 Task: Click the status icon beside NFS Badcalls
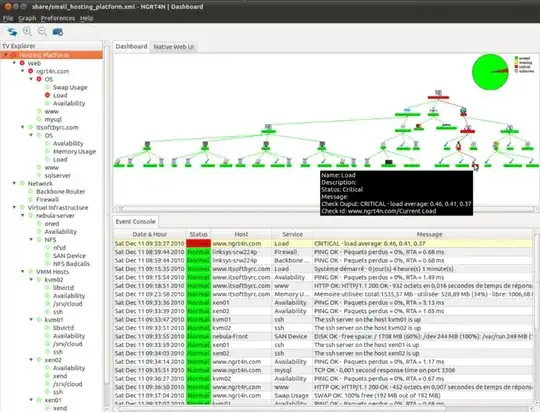point(48,264)
